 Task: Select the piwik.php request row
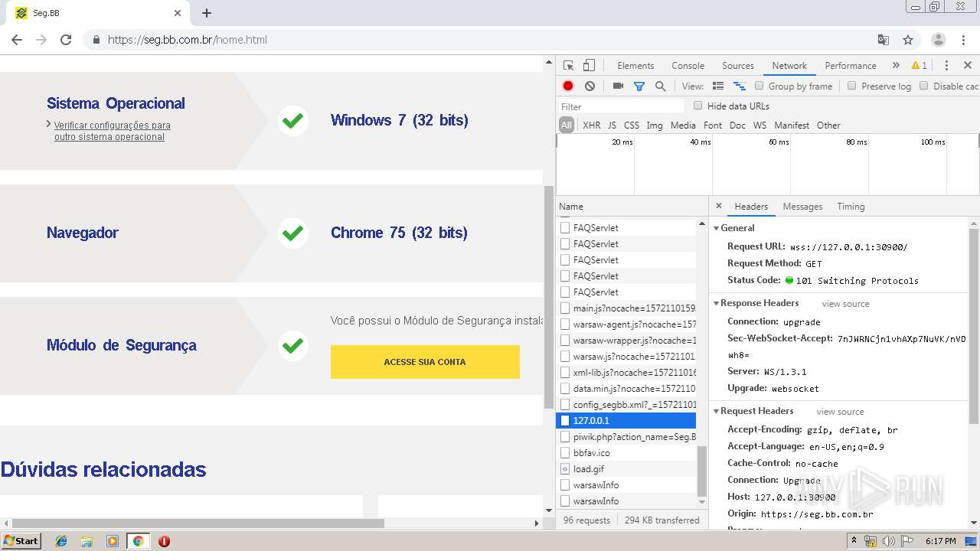coord(626,437)
